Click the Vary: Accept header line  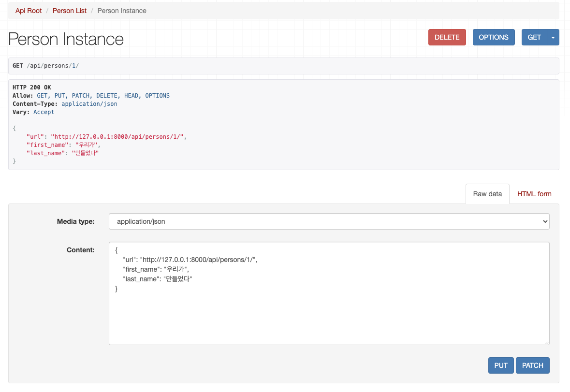(33, 112)
